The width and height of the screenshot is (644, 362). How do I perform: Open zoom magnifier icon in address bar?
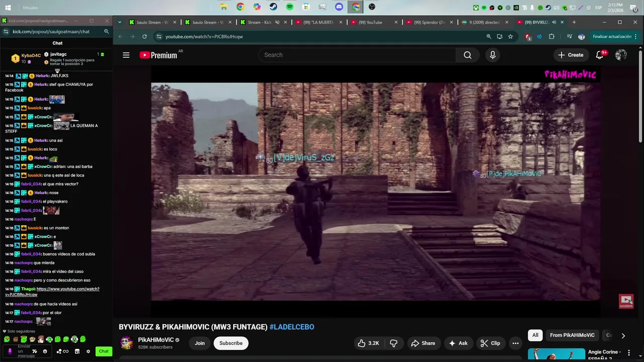(x=489, y=37)
